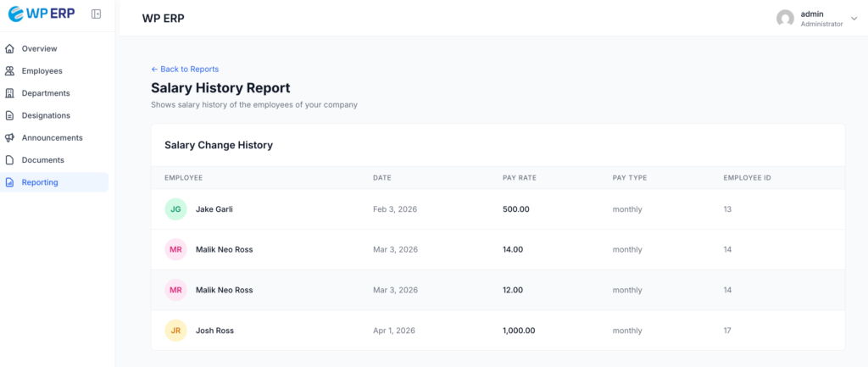
Task: Click the Documents file icon
Action: (9, 159)
